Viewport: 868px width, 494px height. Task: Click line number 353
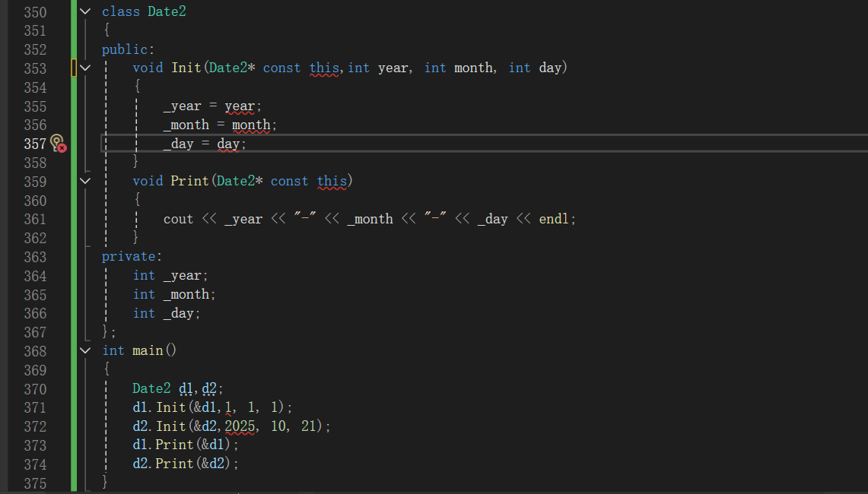[x=36, y=68]
